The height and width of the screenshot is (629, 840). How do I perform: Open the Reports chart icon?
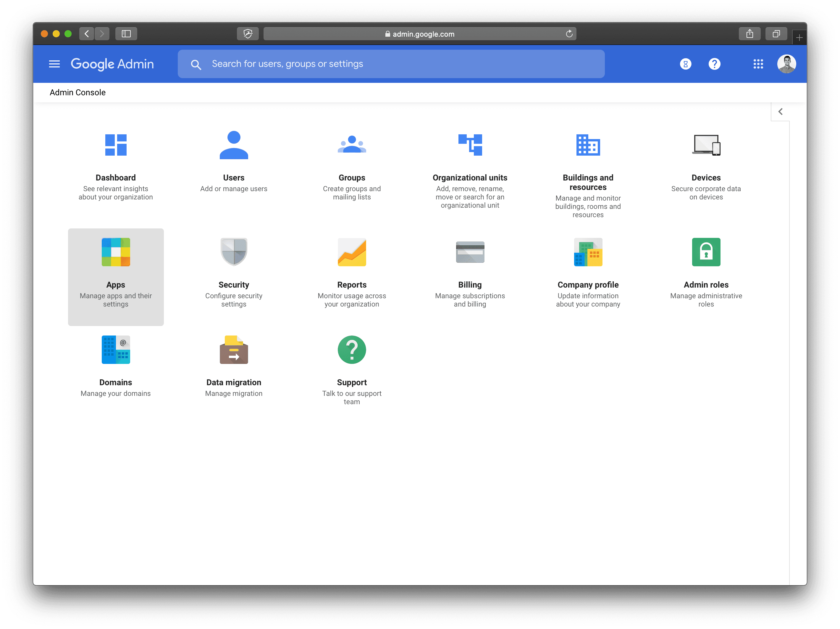tap(352, 252)
